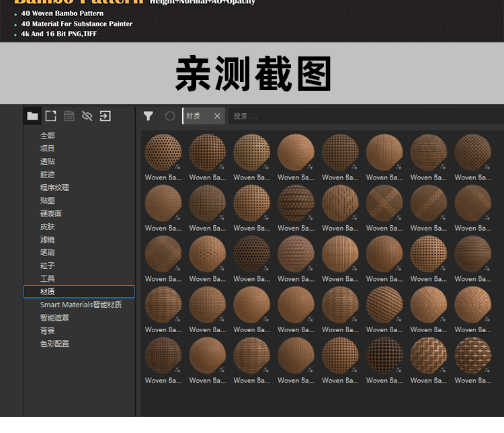This screenshot has width=504, height=433.
Task: Toggle the crossed-eye hide icon
Action: point(87,116)
